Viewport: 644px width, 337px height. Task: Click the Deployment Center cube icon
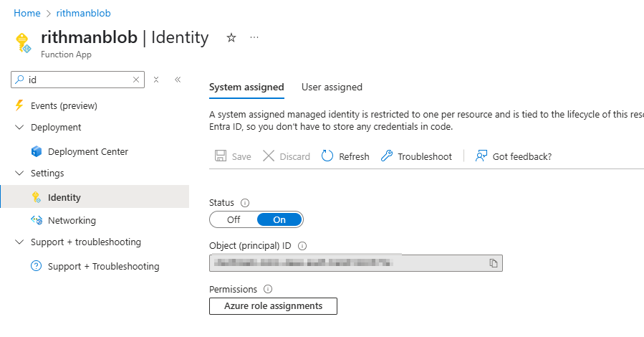(x=37, y=152)
